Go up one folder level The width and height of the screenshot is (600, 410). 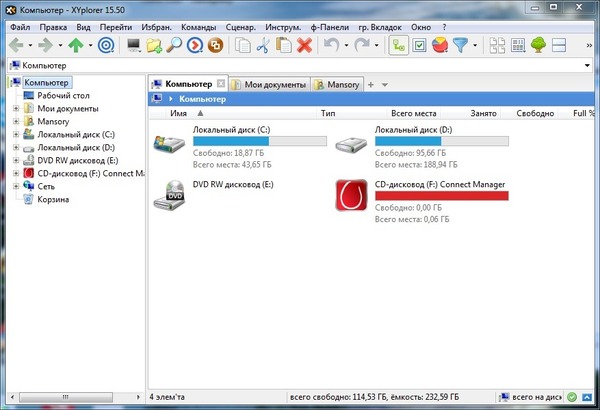tap(76, 45)
